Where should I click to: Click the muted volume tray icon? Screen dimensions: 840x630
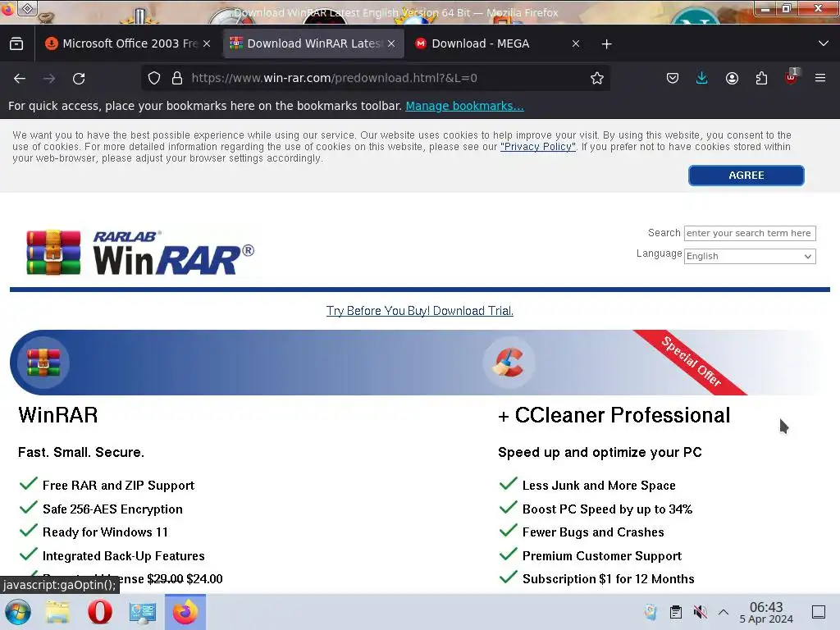[x=700, y=612]
